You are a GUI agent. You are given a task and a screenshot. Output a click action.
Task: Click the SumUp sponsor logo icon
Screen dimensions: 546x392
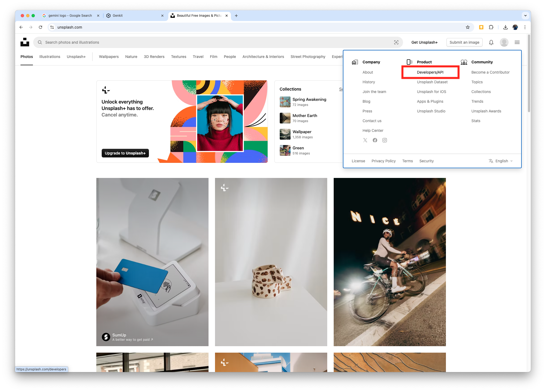click(106, 337)
